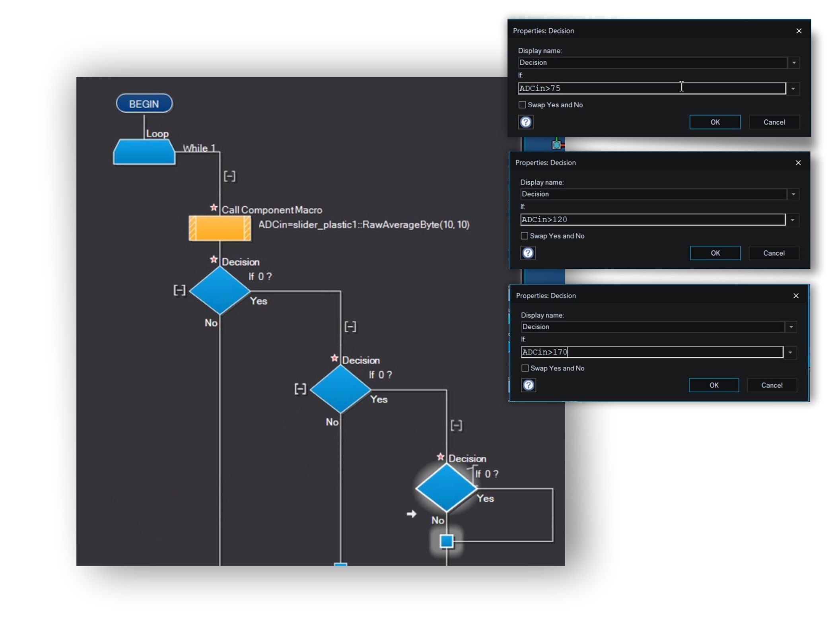Collapse the While 1 loop branch
Viewport: 836px width, 644px height.
tap(229, 176)
